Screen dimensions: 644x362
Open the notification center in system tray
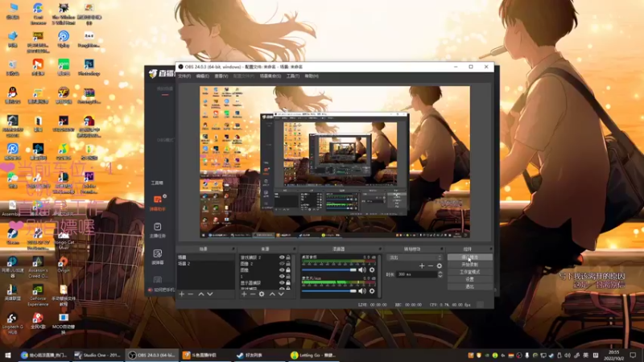click(x=633, y=356)
